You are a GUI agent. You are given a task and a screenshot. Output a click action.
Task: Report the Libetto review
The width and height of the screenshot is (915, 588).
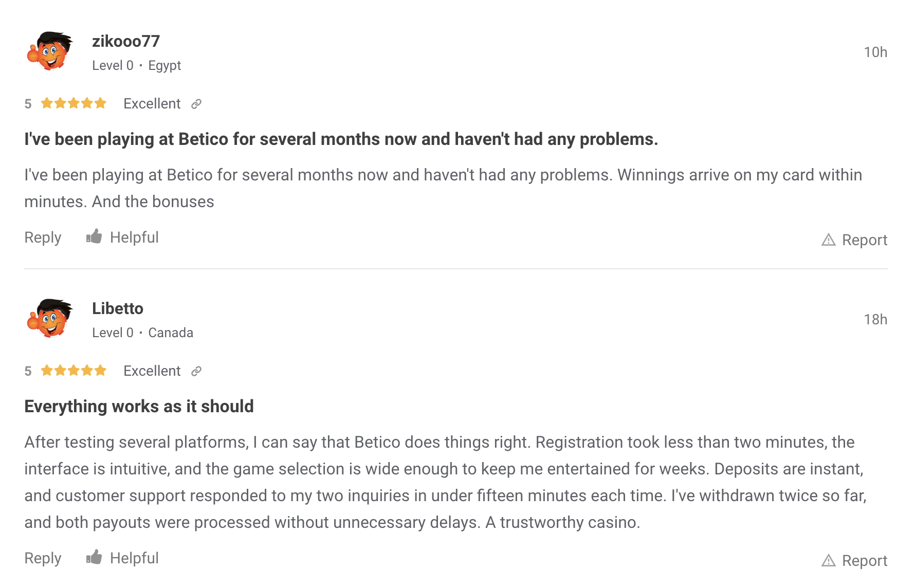click(x=864, y=561)
